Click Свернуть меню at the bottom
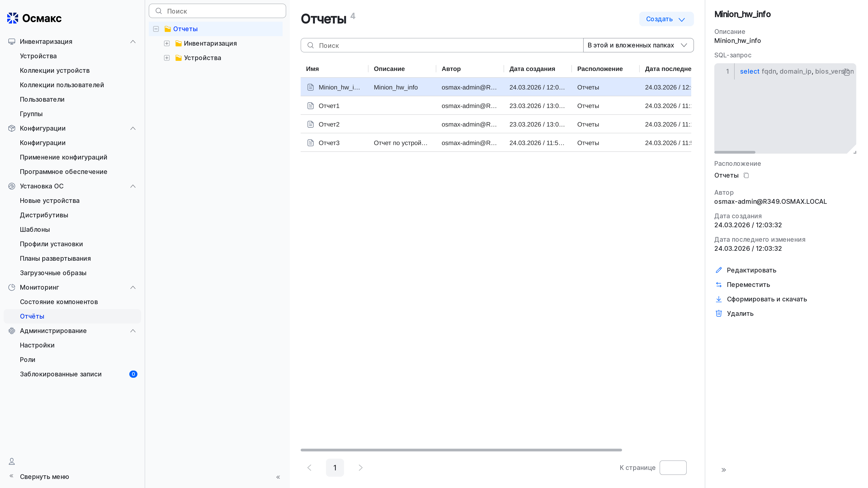 coord(44,476)
